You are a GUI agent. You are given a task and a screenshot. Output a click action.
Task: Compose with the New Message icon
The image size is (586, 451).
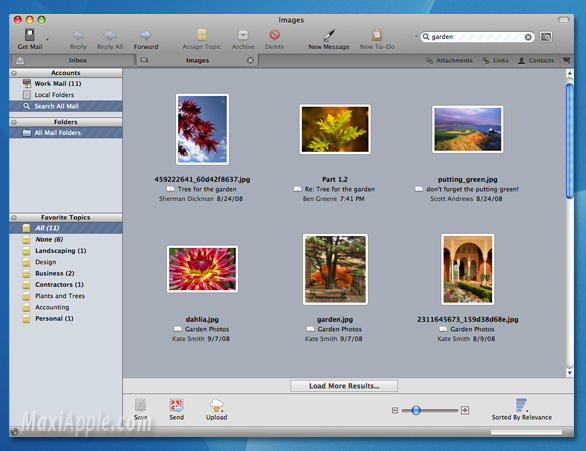tap(329, 35)
